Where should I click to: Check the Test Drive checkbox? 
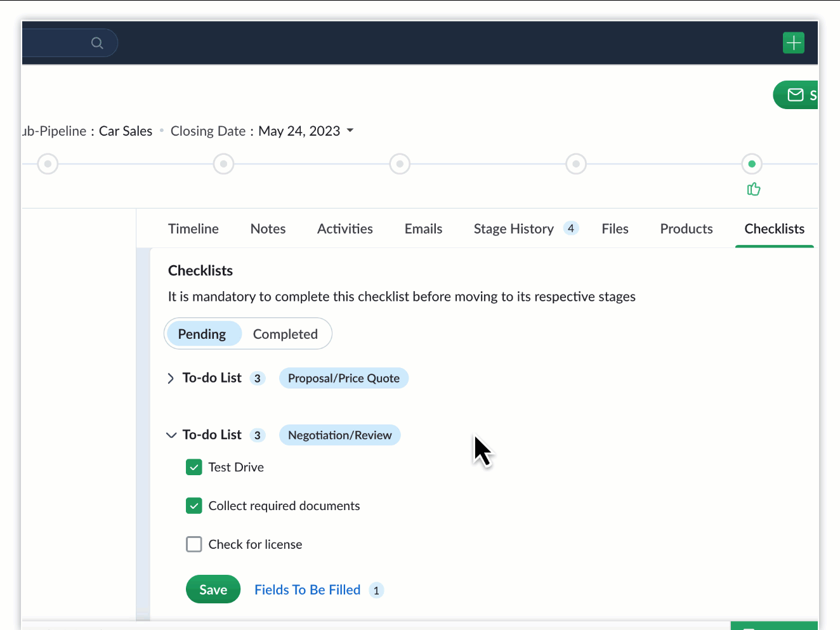point(194,468)
